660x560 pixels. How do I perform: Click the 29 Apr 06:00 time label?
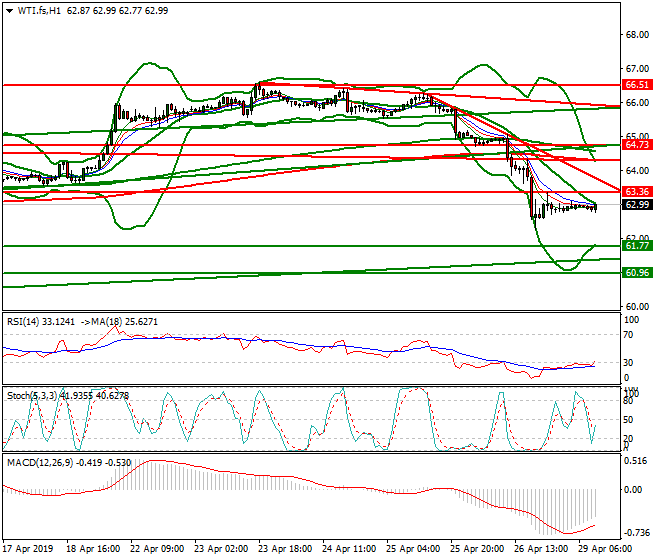pyautogui.click(x=605, y=549)
